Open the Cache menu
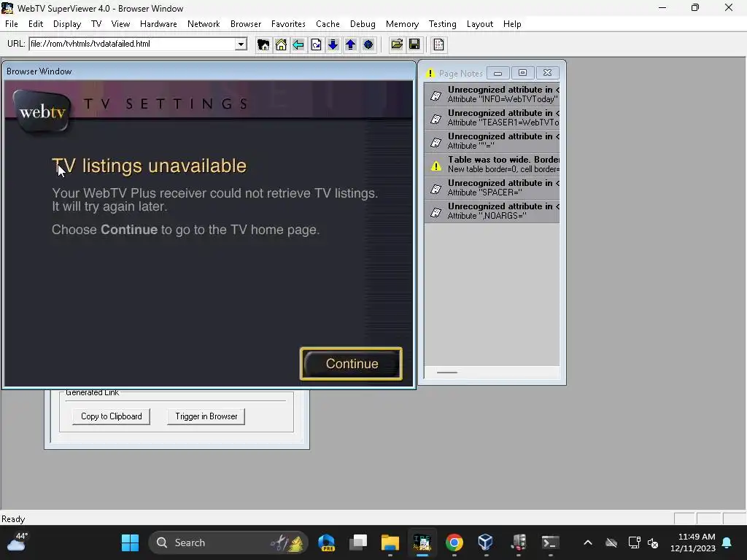 (x=328, y=24)
